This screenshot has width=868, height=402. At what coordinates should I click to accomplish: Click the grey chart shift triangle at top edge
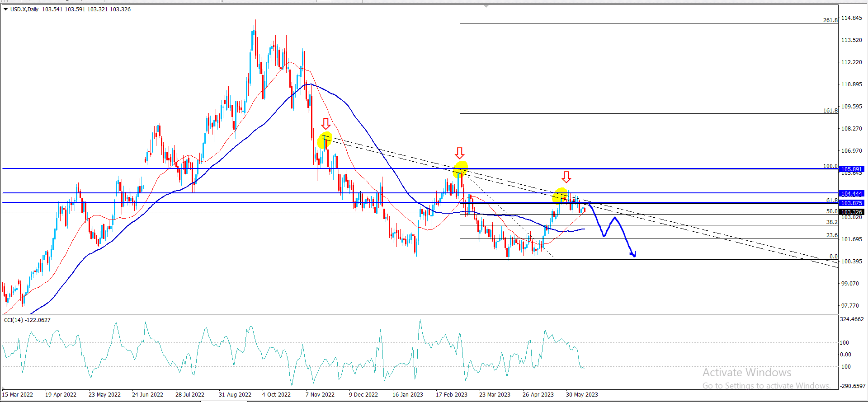(x=486, y=6)
